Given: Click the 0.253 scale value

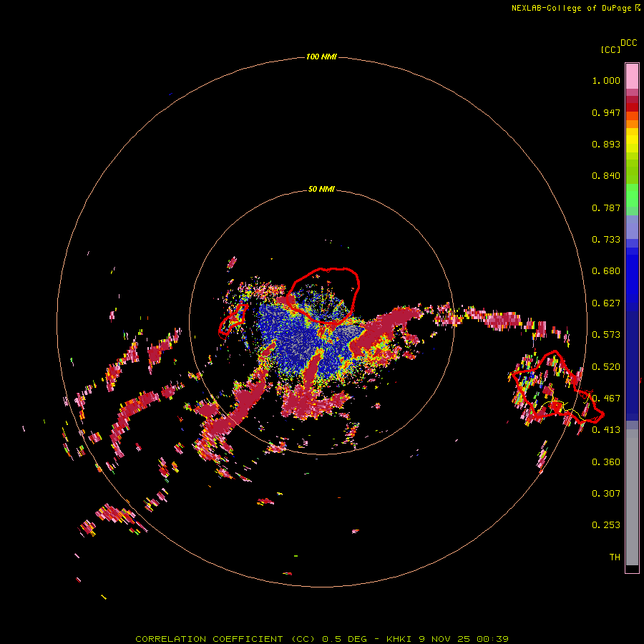Looking at the screenshot, I should tap(606, 525).
